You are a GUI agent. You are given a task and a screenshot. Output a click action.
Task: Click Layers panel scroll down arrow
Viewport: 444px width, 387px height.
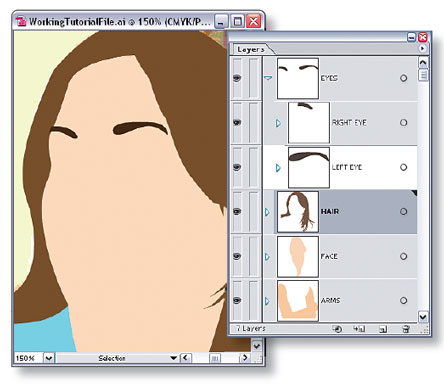pos(423,317)
